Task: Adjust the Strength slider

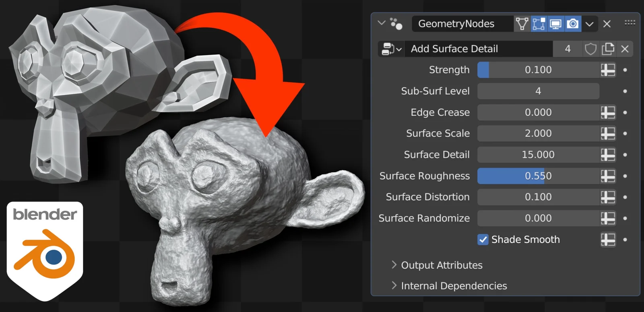Action: pos(538,70)
